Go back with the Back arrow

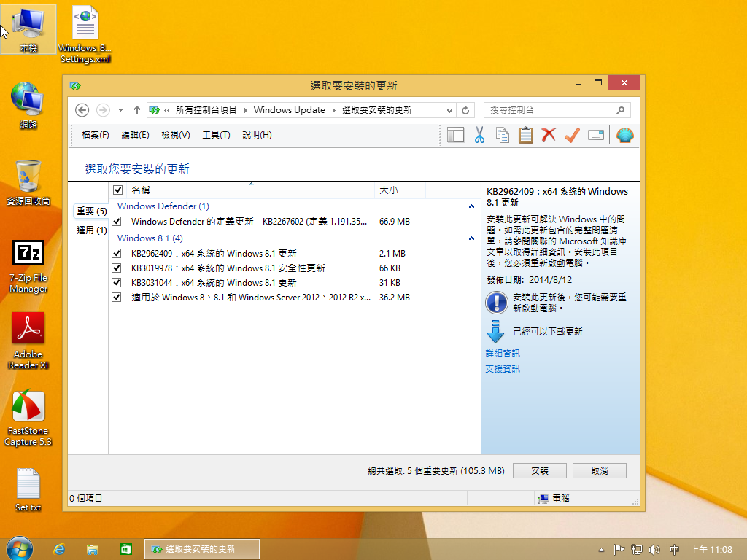pyautogui.click(x=82, y=110)
